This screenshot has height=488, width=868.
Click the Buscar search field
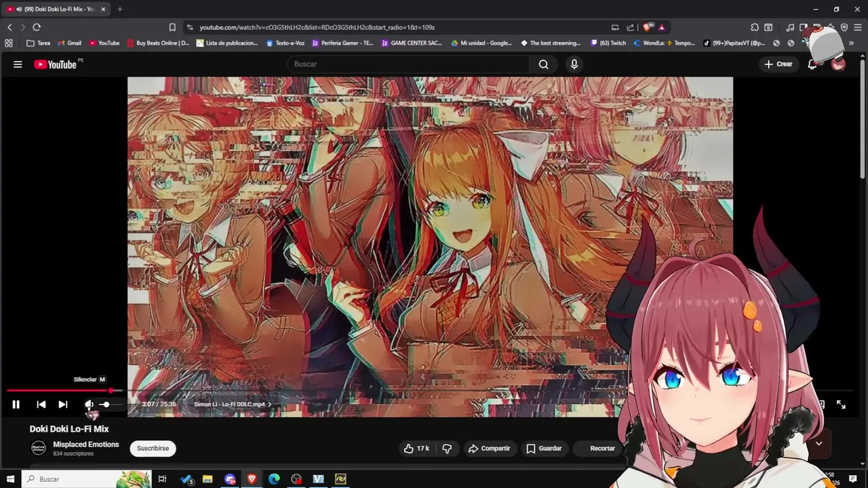[407, 64]
